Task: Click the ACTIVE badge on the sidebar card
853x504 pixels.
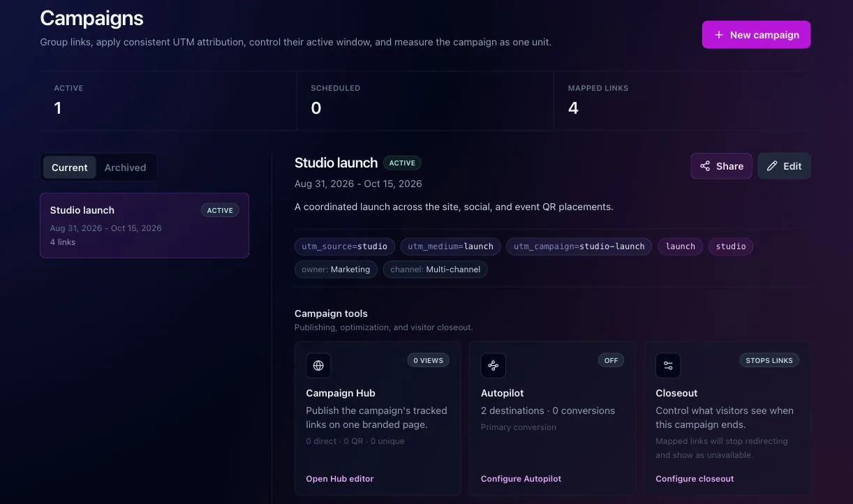Action: [220, 210]
